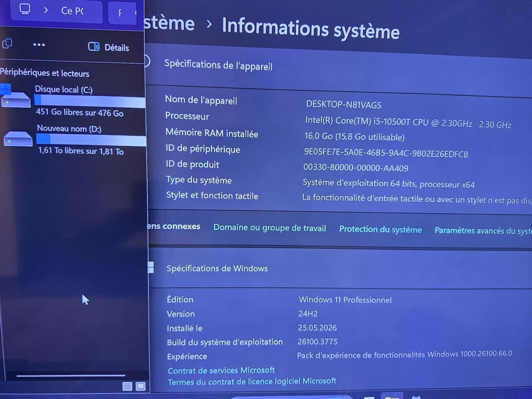Click the 451 Go libres sur 476 Go text
This screenshot has height=399, width=532.
point(80,112)
